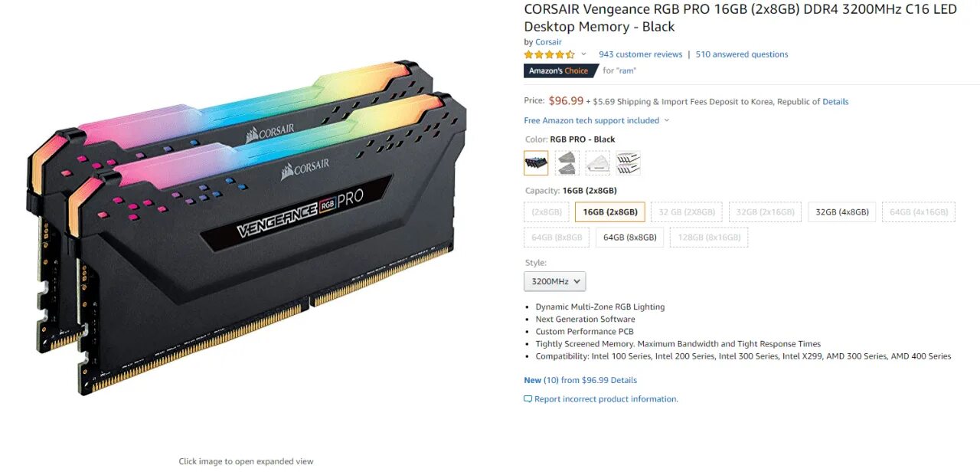Image resolution: width=980 pixels, height=472 pixels.
Task: Click the star rating icons
Action: (549, 54)
